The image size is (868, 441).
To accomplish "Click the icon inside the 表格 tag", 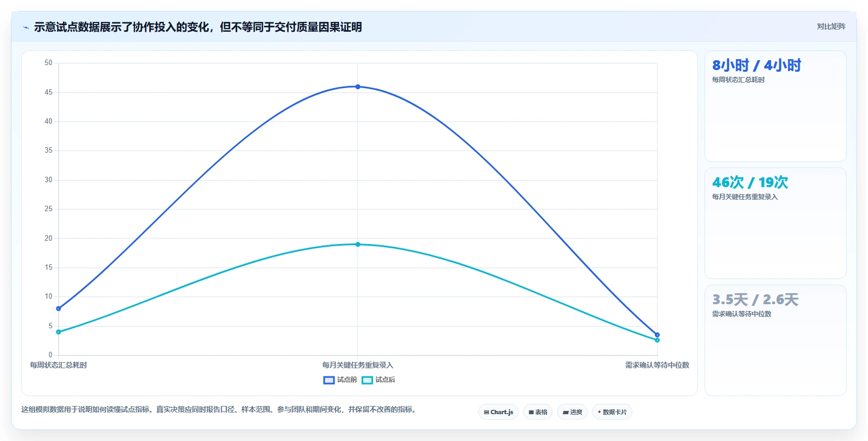I will pyautogui.click(x=531, y=413).
